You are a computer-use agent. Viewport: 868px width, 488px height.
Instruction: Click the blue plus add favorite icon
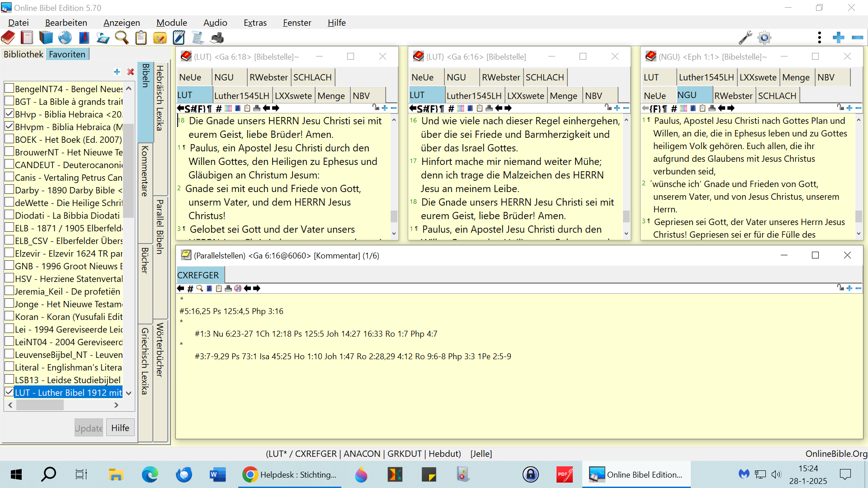[x=117, y=72]
